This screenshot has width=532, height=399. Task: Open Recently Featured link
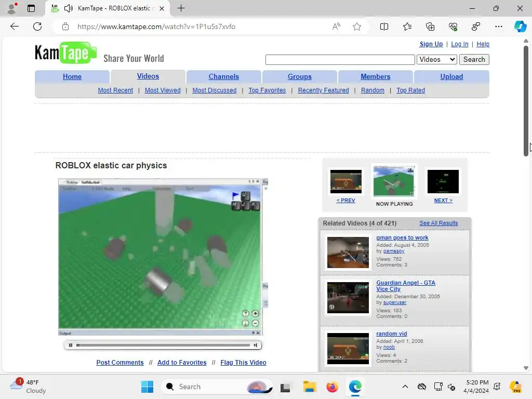click(x=323, y=90)
